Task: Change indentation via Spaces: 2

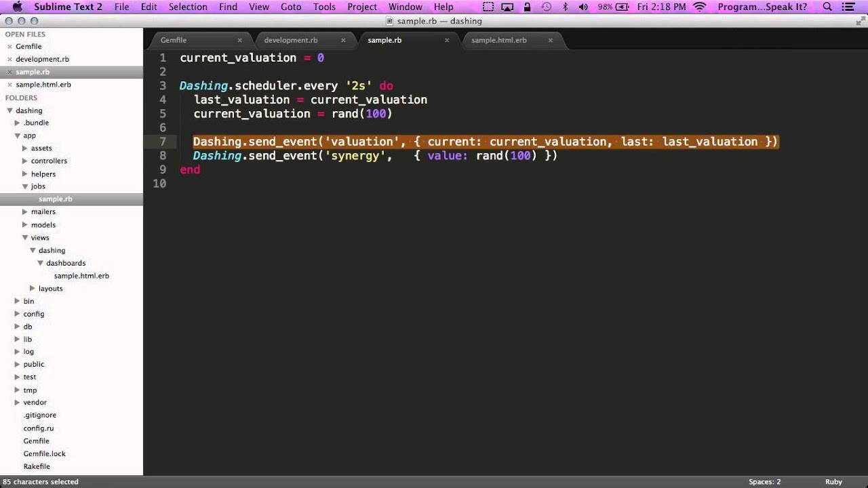Action: click(765, 482)
